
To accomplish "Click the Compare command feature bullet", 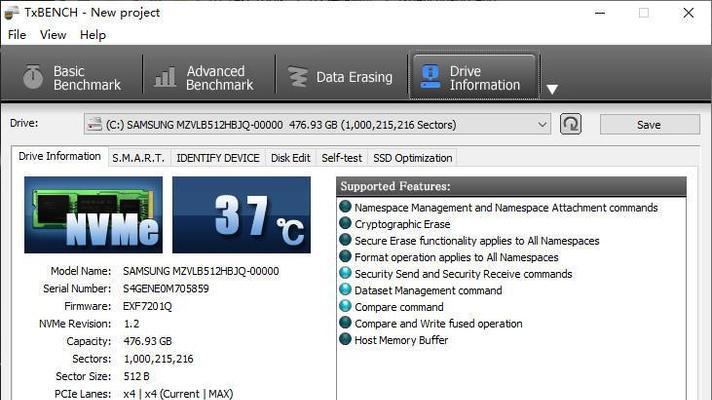I will click(x=345, y=306).
